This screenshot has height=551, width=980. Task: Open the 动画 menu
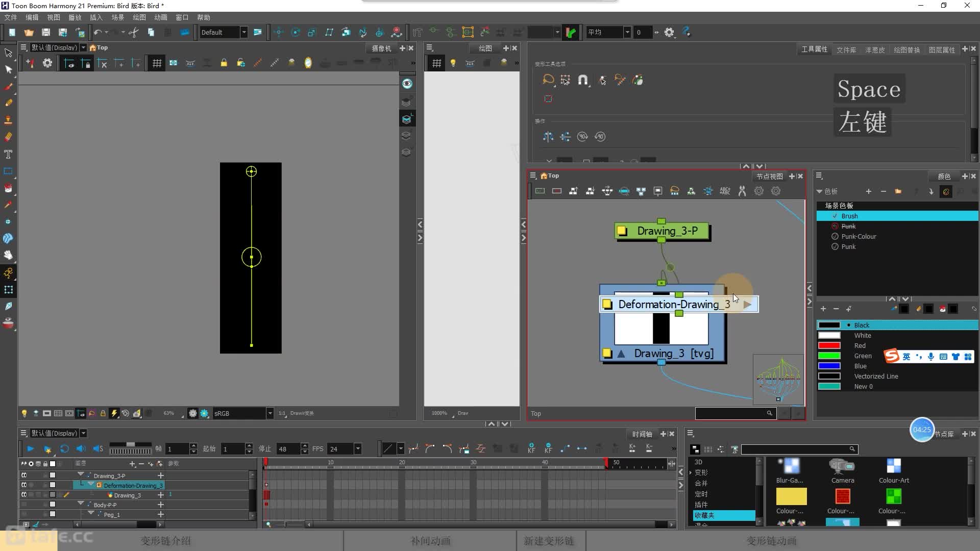(x=161, y=17)
